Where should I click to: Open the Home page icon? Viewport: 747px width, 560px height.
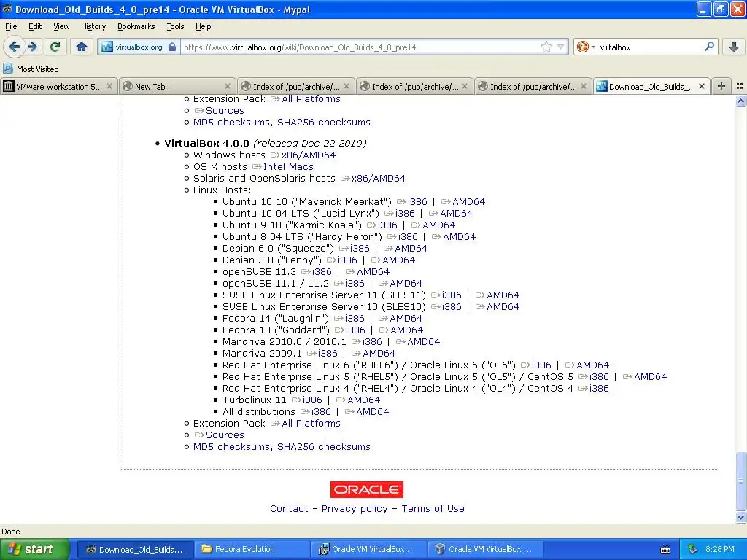click(82, 47)
